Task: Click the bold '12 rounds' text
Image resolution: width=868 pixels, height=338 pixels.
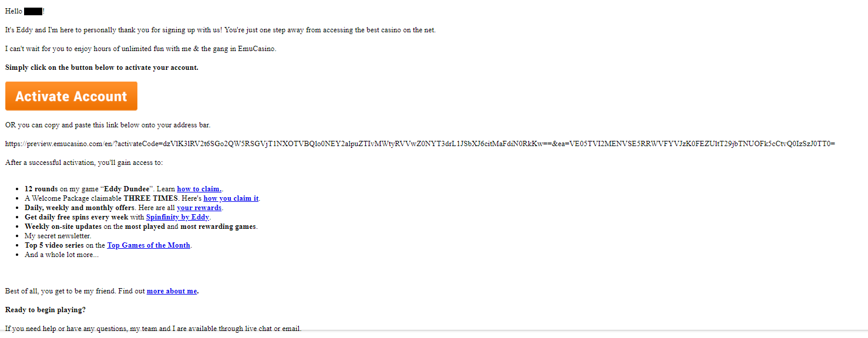Action: point(41,189)
